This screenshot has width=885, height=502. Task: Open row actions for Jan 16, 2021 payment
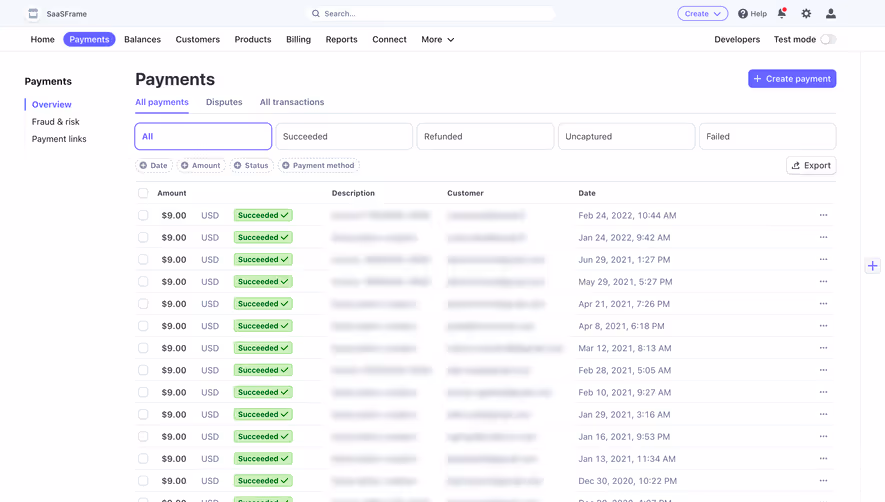(x=823, y=436)
